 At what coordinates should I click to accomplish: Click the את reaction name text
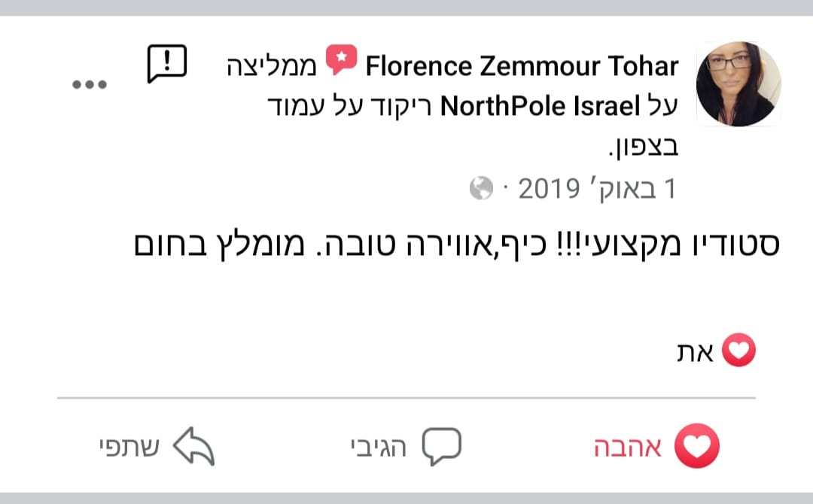694,352
